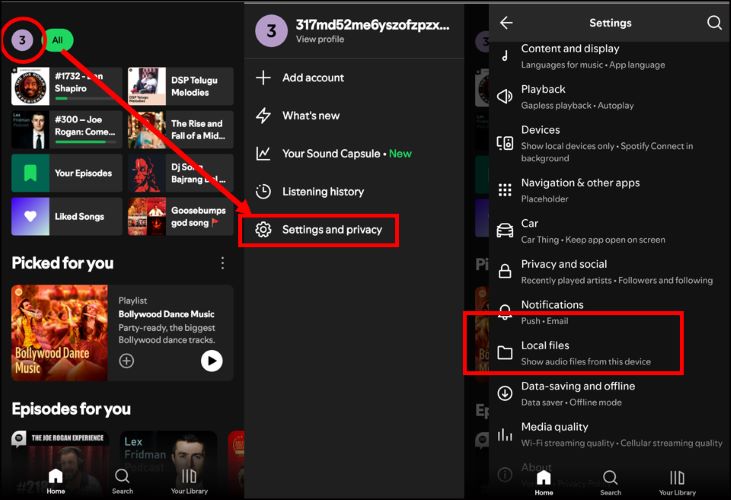The width and height of the screenshot is (731, 500).
Task: Open Data-saving and offline settings
Action: pos(610,394)
